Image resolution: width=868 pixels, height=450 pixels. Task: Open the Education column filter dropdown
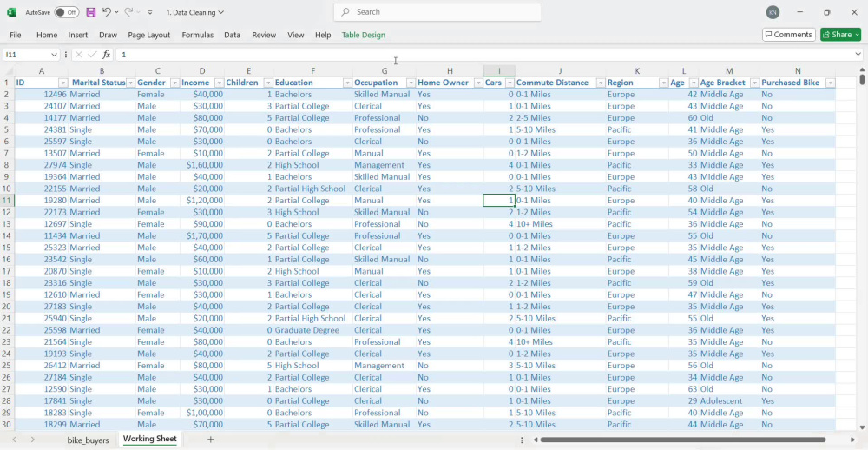click(347, 83)
